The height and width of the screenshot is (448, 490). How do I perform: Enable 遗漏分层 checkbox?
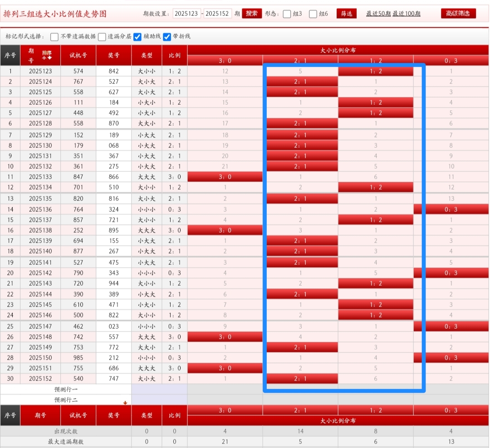(x=102, y=37)
